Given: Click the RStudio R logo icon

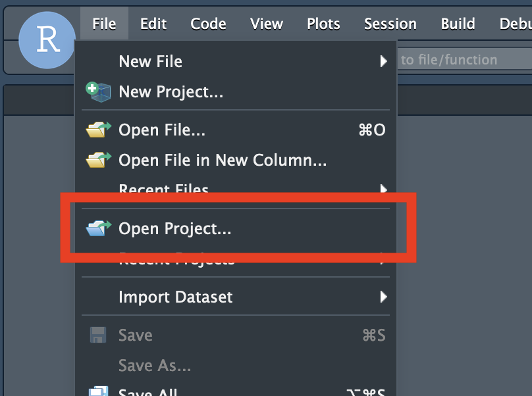Looking at the screenshot, I should click(47, 40).
